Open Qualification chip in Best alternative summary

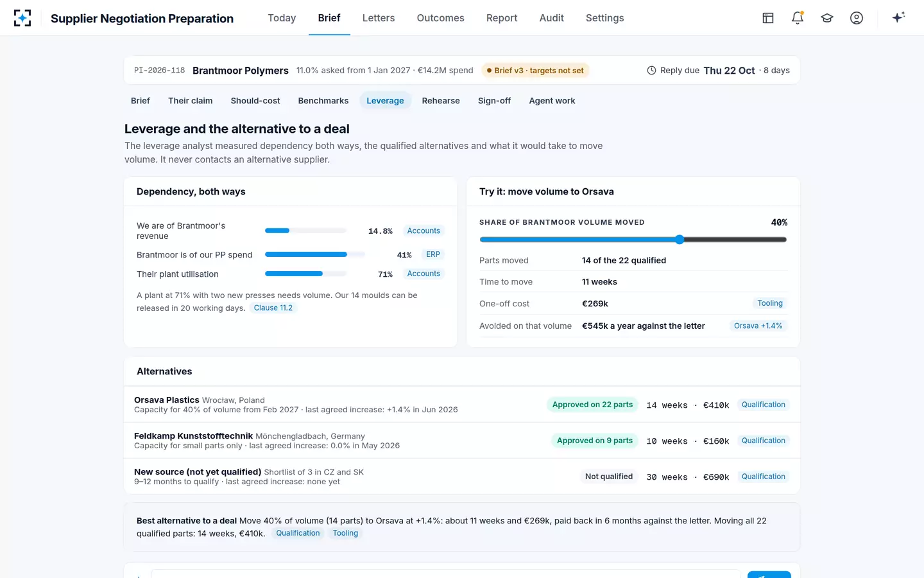coord(298,534)
